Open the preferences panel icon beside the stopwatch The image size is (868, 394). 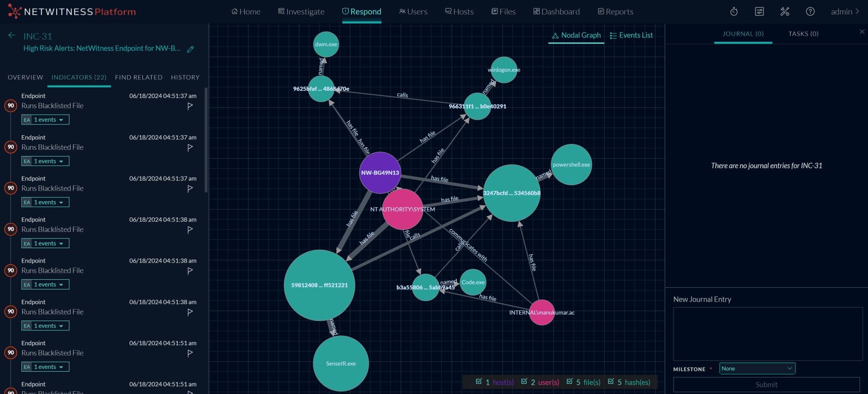tap(759, 12)
